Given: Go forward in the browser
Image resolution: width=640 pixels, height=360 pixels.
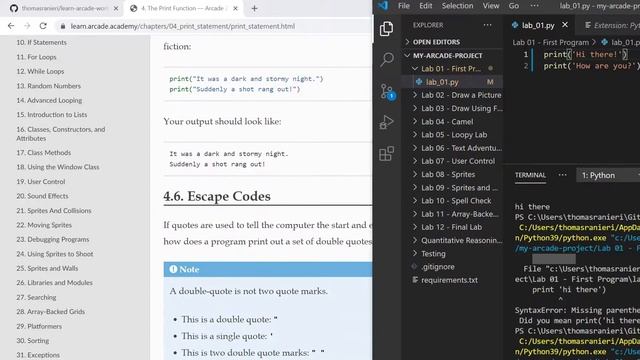Looking at the screenshot, I should (x=27, y=26).
